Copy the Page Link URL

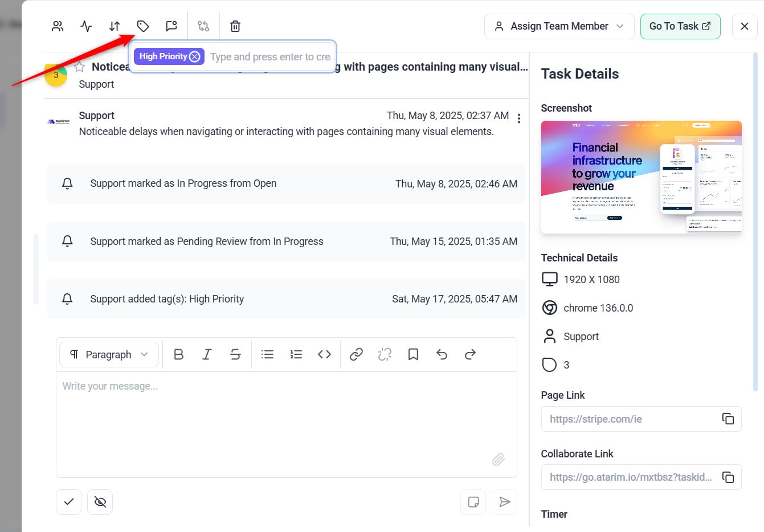(728, 419)
